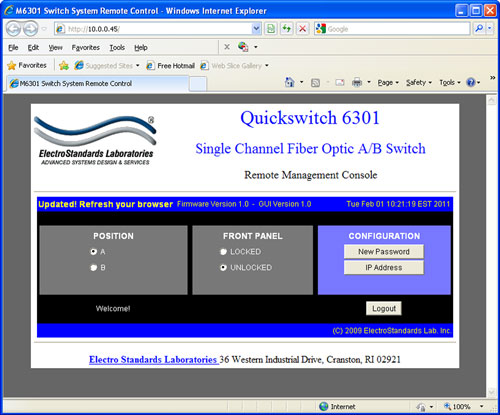Click the 'Welcome!' message text

tap(113, 309)
